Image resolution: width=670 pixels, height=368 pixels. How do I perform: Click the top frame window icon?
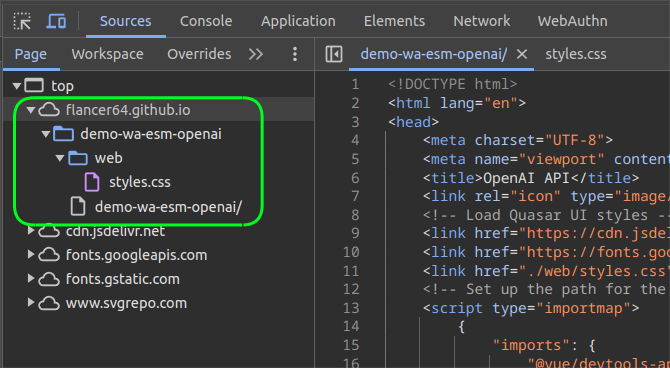34,85
